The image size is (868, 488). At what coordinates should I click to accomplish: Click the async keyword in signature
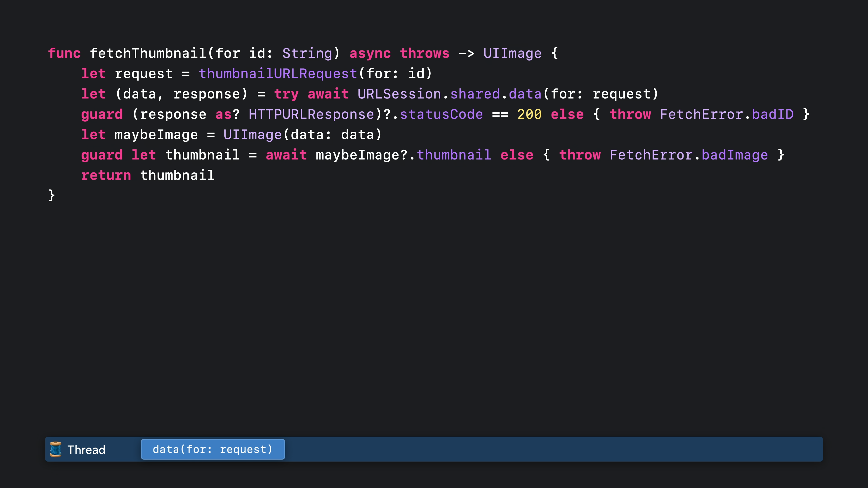(x=370, y=53)
